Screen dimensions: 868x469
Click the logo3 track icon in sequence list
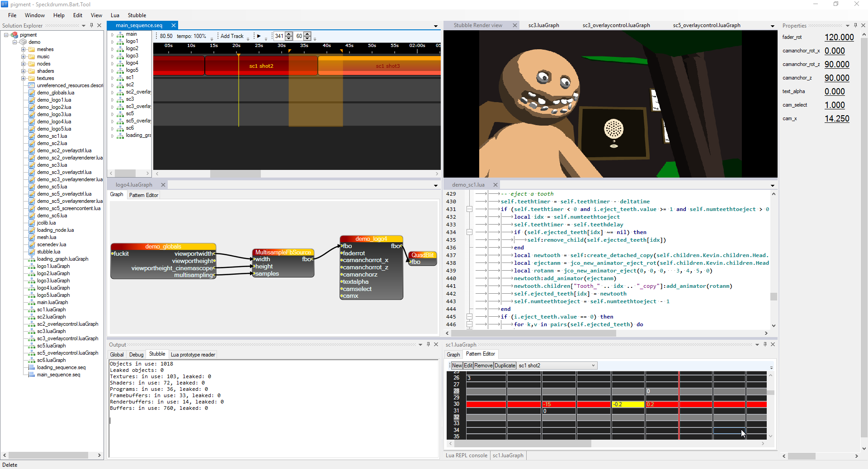pos(120,56)
